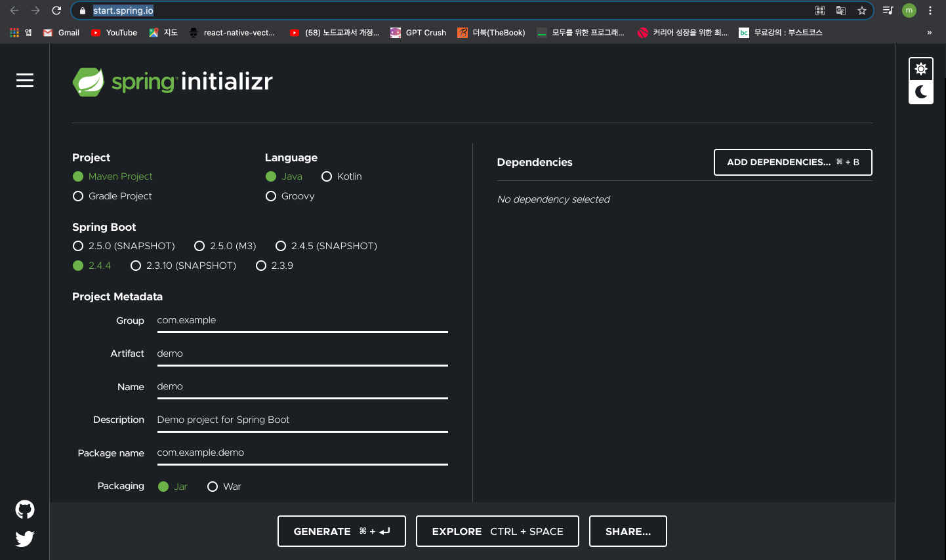Viewport: 946px width, 560px height.
Task: Select Spring Boot 2.5.0 (M3)
Action: click(x=225, y=246)
